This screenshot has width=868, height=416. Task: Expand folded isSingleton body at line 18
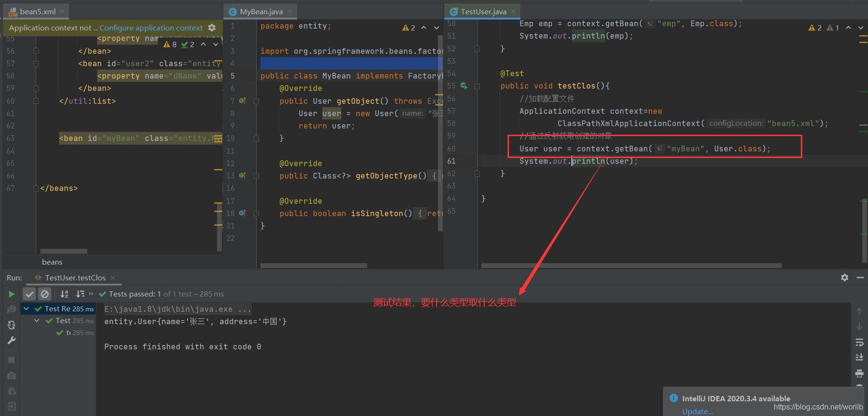[x=256, y=213]
